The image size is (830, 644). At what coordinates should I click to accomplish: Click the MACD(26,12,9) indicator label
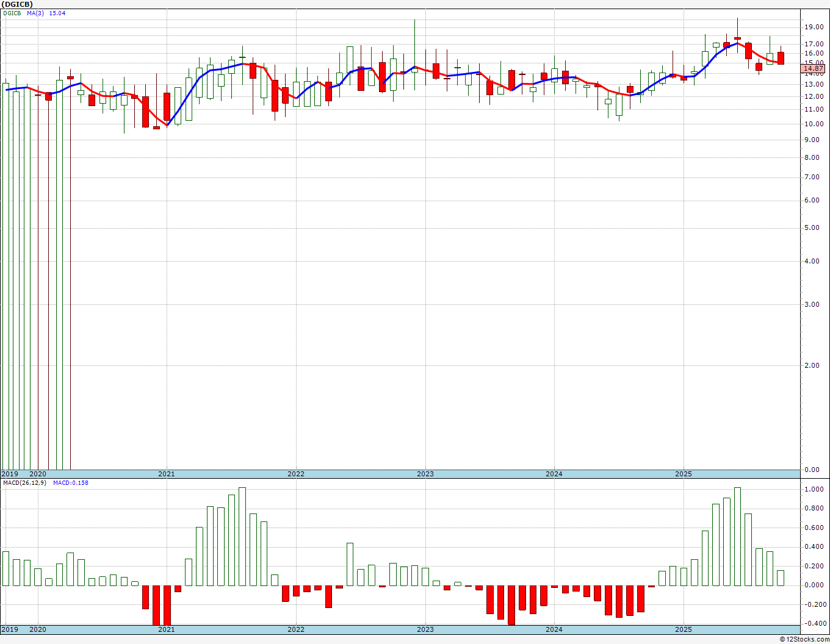24,482
